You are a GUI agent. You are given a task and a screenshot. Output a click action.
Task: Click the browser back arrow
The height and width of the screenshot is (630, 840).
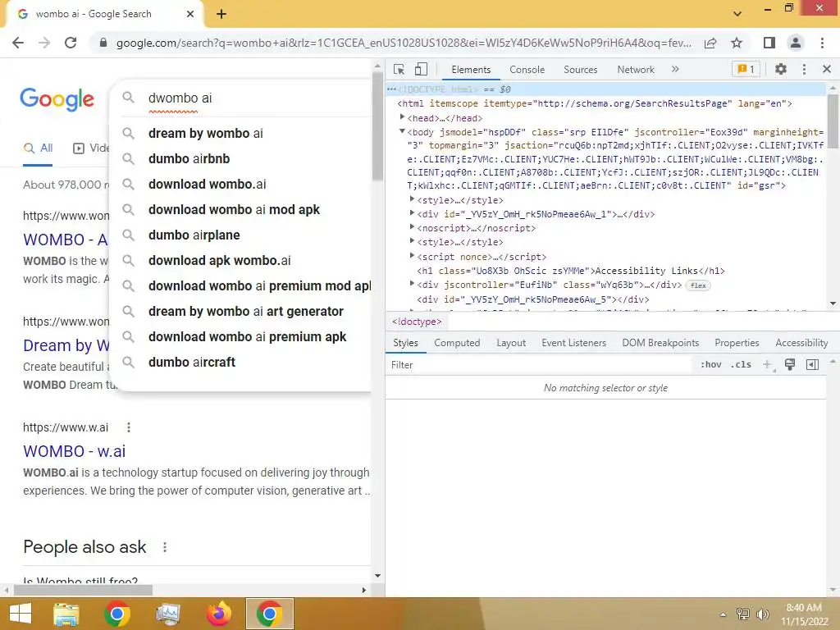18,43
